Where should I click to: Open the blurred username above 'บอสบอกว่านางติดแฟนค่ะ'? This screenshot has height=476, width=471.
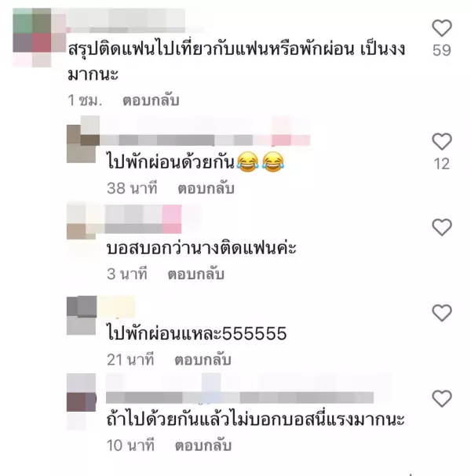pyautogui.click(x=143, y=219)
